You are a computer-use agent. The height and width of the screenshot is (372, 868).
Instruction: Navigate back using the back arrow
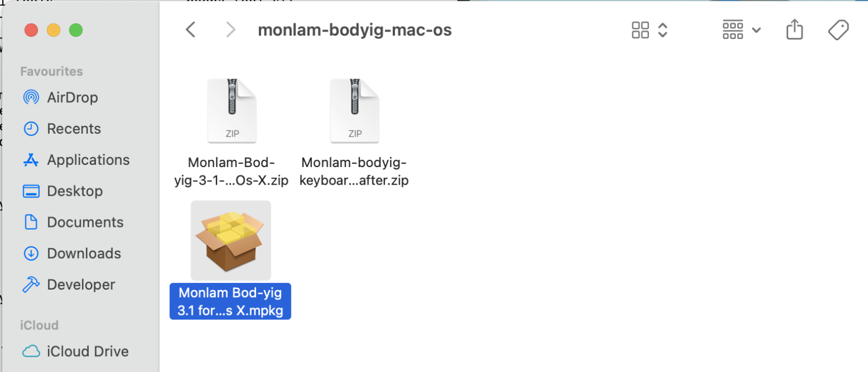click(x=190, y=29)
